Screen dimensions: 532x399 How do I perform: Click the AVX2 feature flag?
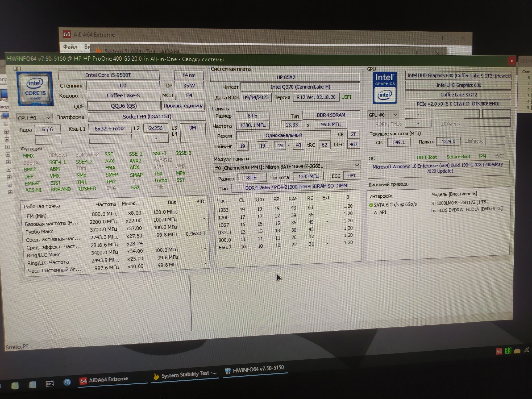point(135,161)
